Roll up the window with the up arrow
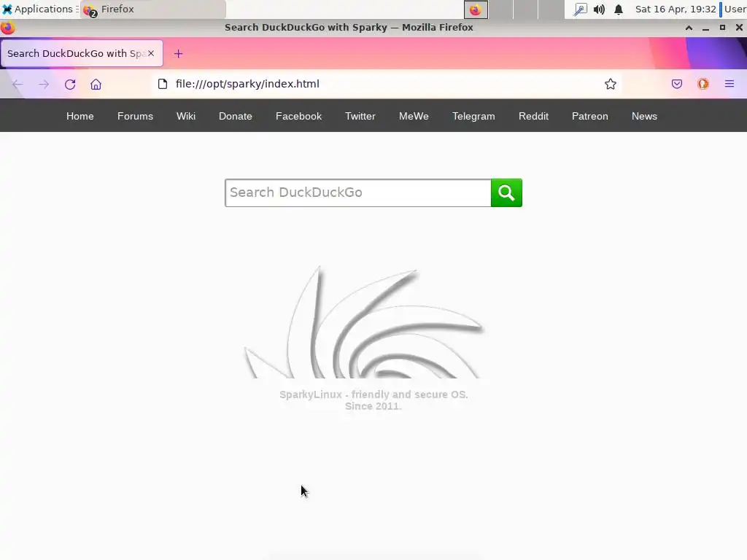Image resolution: width=747 pixels, height=560 pixels. coord(689,28)
